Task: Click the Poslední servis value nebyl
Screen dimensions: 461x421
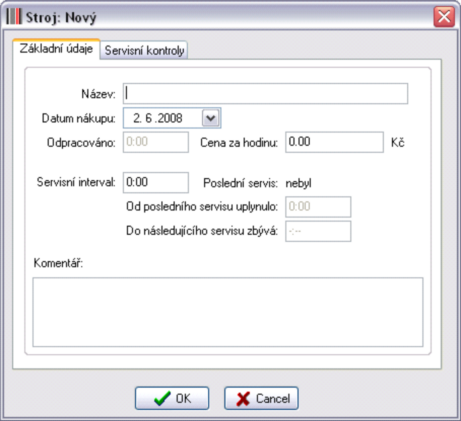Action: pyautogui.click(x=298, y=183)
